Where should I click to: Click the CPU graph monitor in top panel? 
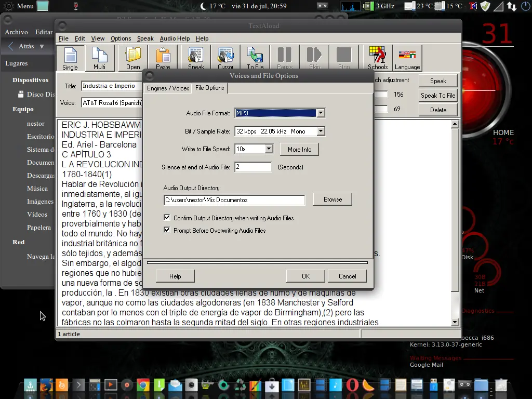click(x=351, y=6)
